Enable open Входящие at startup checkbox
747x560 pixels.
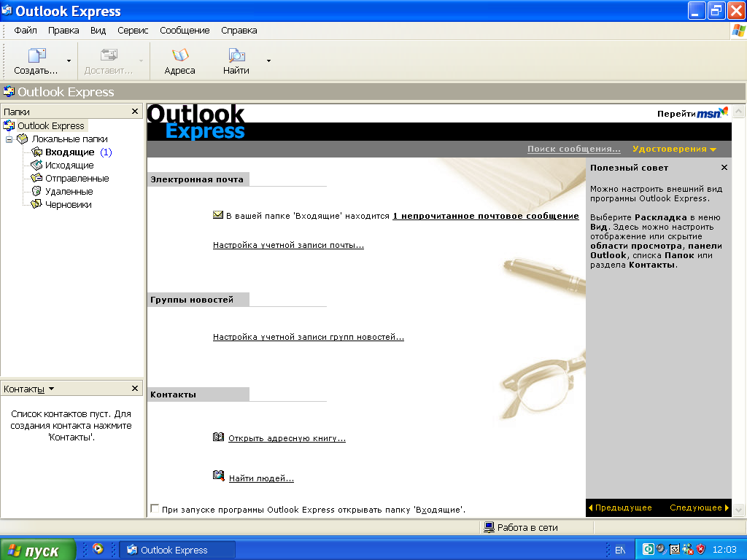coord(155,508)
